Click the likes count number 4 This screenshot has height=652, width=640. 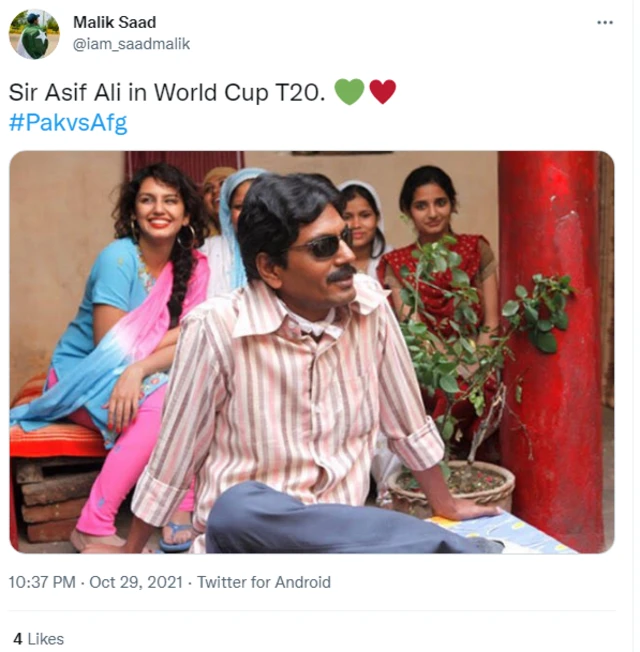pyautogui.click(x=17, y=639)
